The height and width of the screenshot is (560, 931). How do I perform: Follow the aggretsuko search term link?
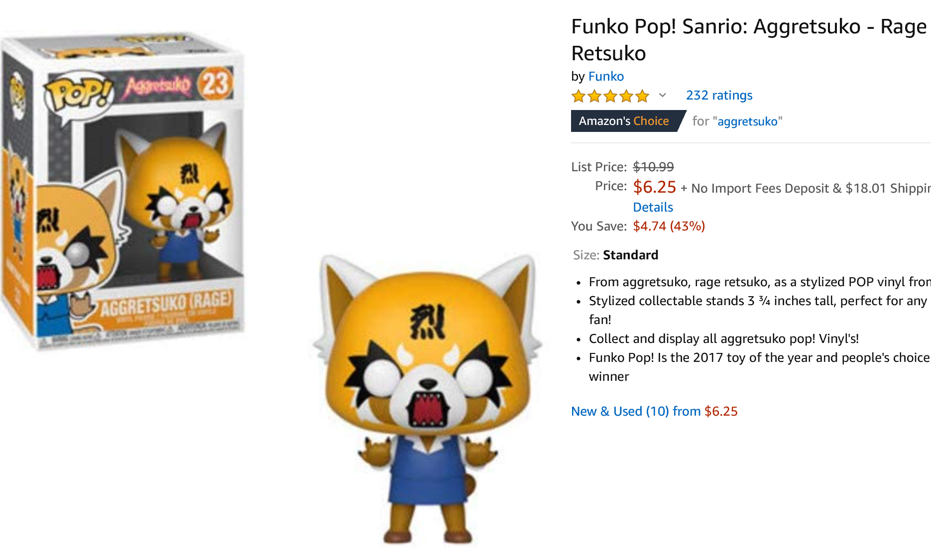coord(747,121)
